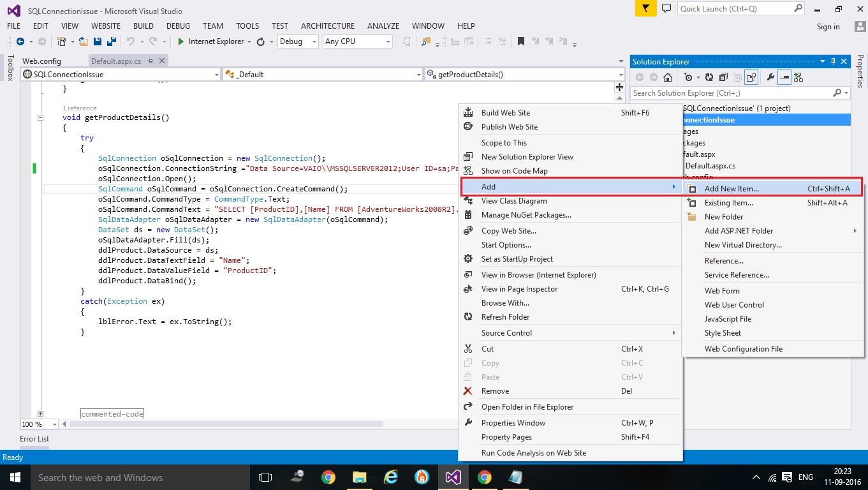The width and height of the screenshot is (868, 490).
Task: Click the pin icon on the Default.aspx.cs tab
Action: [151, 61]
